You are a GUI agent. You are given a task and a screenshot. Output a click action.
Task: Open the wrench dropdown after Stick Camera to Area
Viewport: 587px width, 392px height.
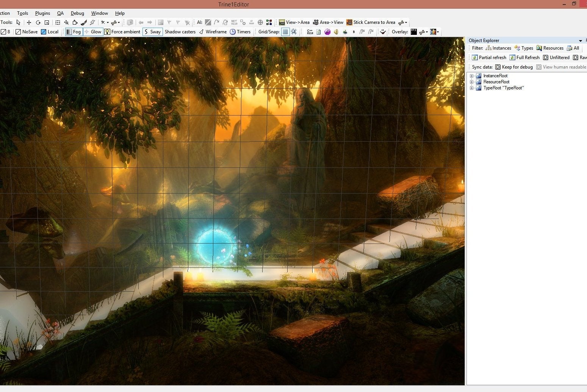coord(402,22)
